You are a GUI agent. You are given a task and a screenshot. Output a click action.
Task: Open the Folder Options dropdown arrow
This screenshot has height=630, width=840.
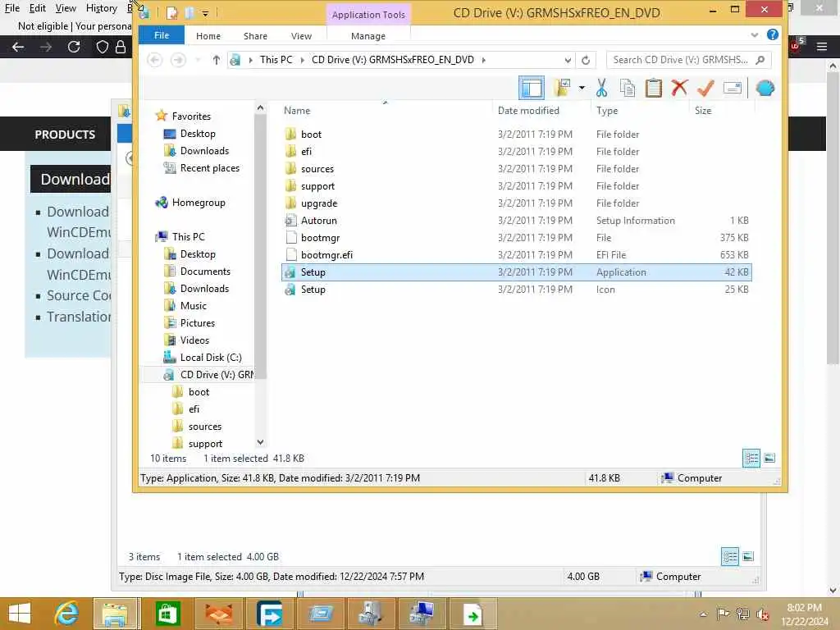582,87
